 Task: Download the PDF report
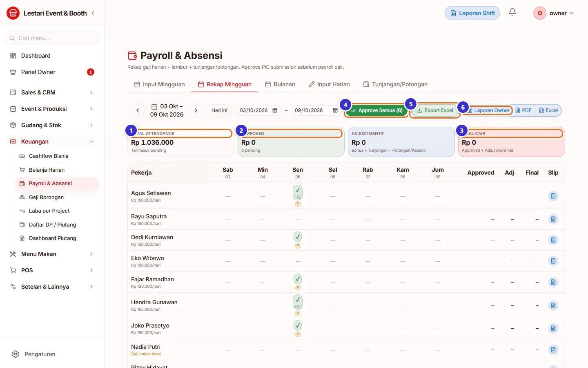click(523, 110)
